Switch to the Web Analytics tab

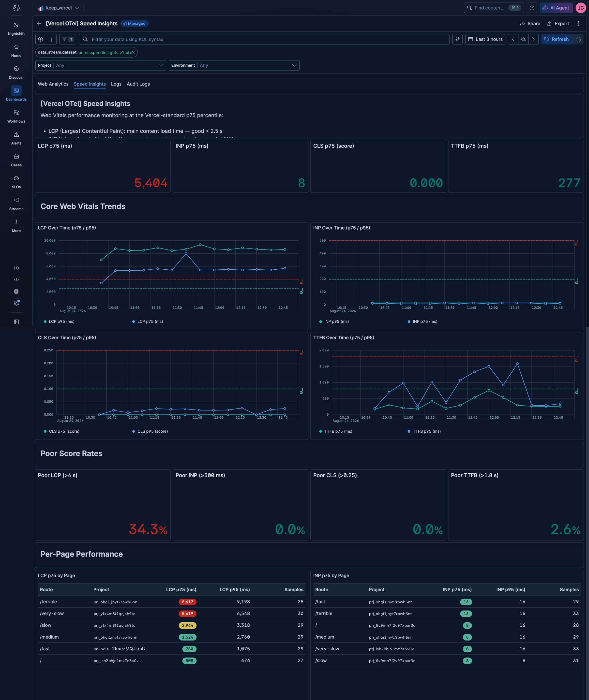point(53,84)
